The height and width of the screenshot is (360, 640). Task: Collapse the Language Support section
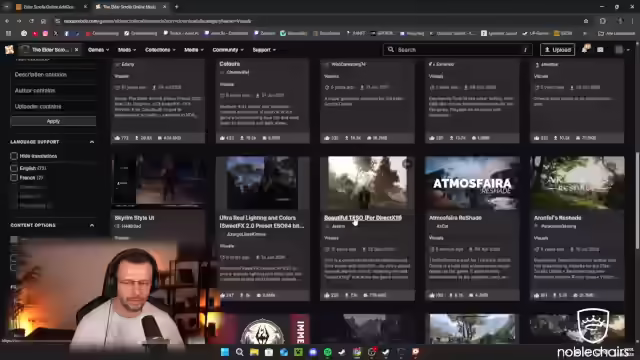[92, 142]
